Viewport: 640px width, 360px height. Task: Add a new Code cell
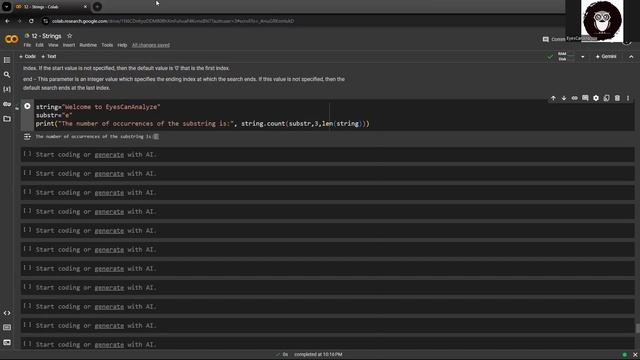27,56
